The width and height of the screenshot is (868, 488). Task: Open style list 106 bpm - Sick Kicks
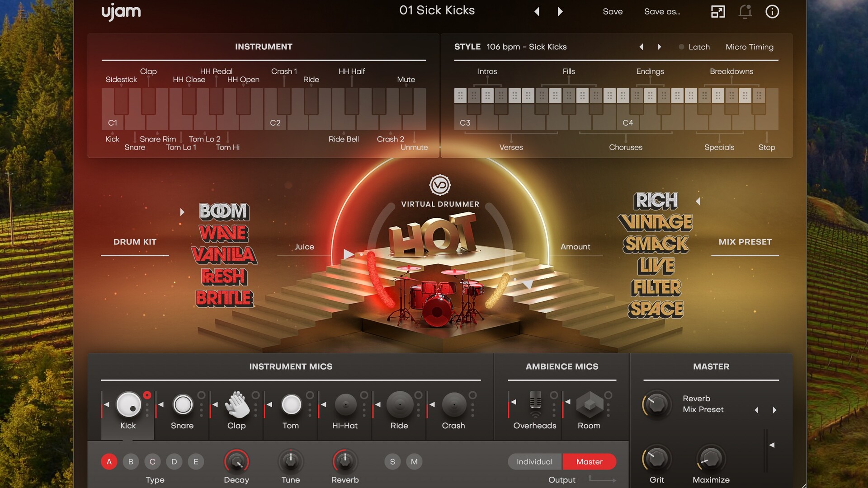527,47
